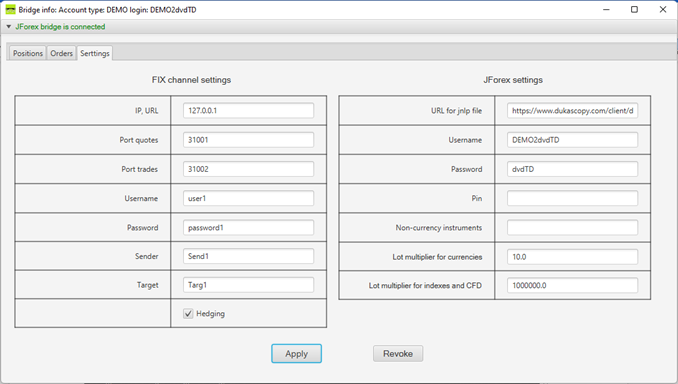The height and width of the screenshot is (384, 678).
Task: Click the 'JForex bridge is connected' status text
Action: point(60,27)
